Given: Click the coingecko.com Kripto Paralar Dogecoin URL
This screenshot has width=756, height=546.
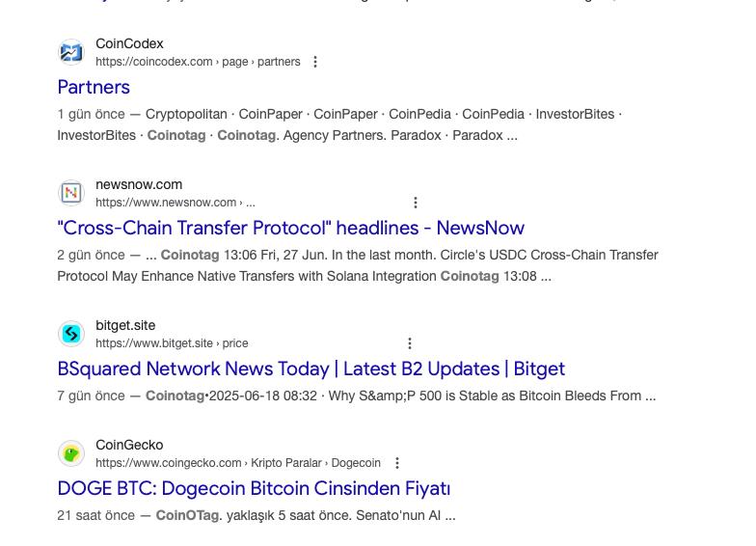Looking at the screenshot, I should coord(238,463).
